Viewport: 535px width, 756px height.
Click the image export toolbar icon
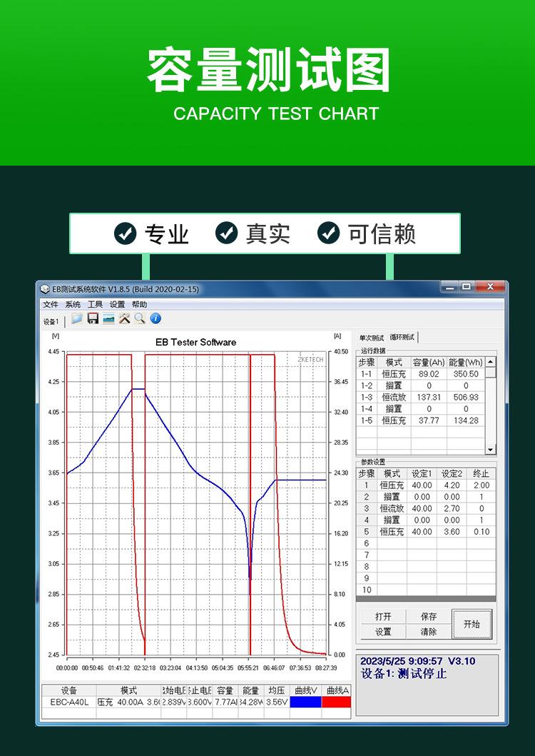[108, 318]
